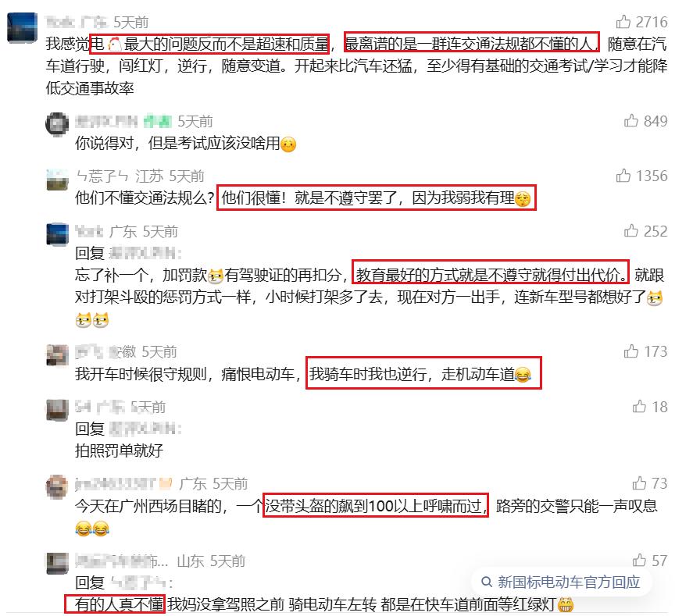This screenshot has height=616, width=693.
Task: Click the like icon next to 18
Action: pos(639,406)
